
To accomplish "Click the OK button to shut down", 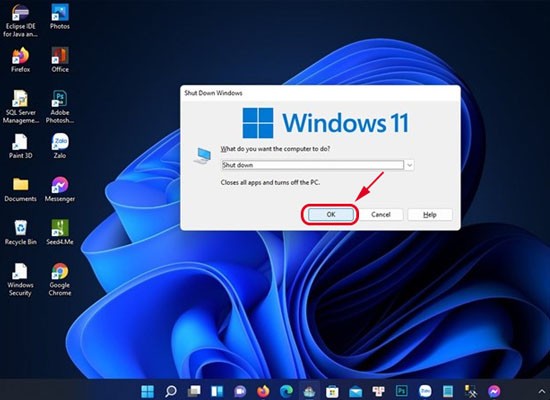I will [331, 214].
